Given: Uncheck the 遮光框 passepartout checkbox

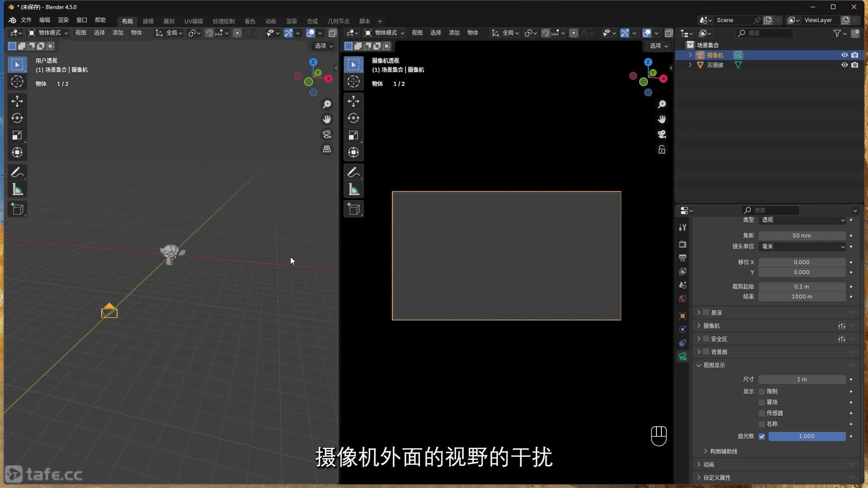Looking at the screenshot, I should pyautogui.click(x=762, y=436).
